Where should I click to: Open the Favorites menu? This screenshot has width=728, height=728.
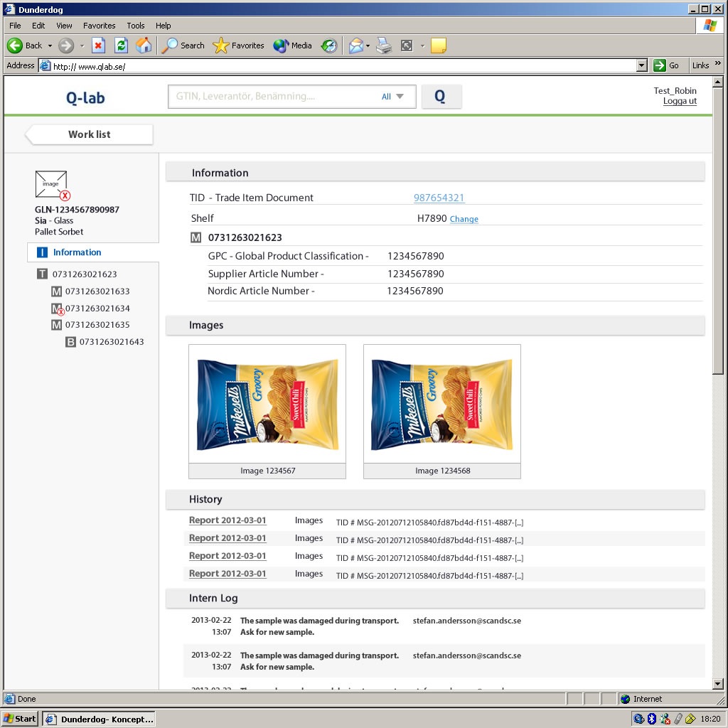coord(99,26)
